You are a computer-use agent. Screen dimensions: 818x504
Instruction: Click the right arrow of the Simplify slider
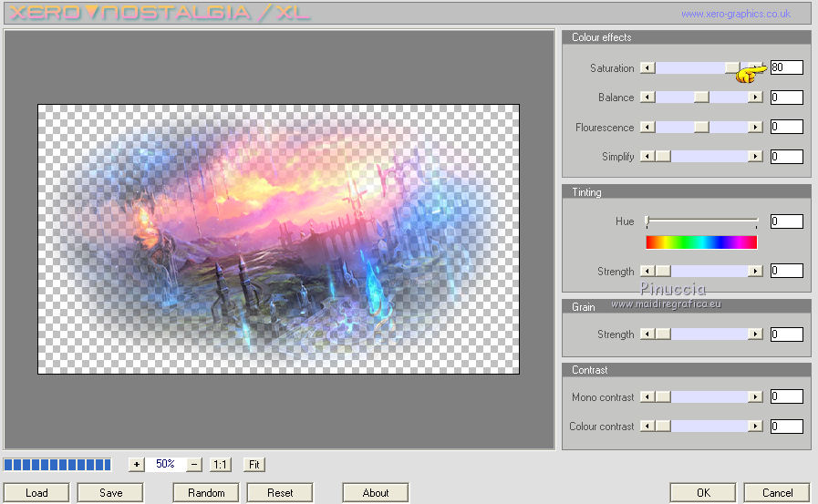[x=755, y=157]
